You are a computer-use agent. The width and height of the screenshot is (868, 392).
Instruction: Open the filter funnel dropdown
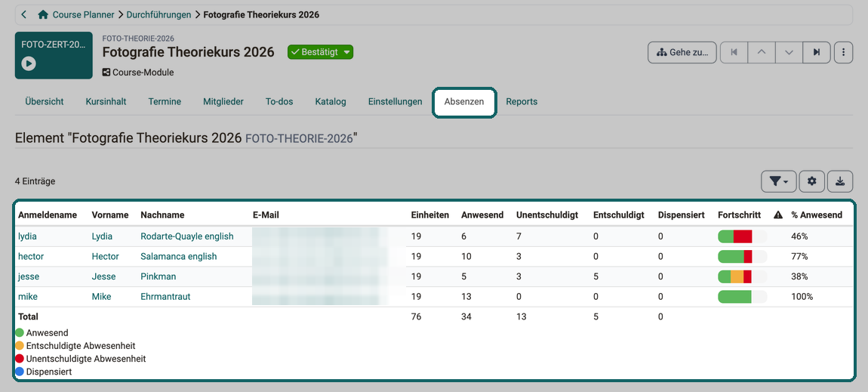[778, 181]
